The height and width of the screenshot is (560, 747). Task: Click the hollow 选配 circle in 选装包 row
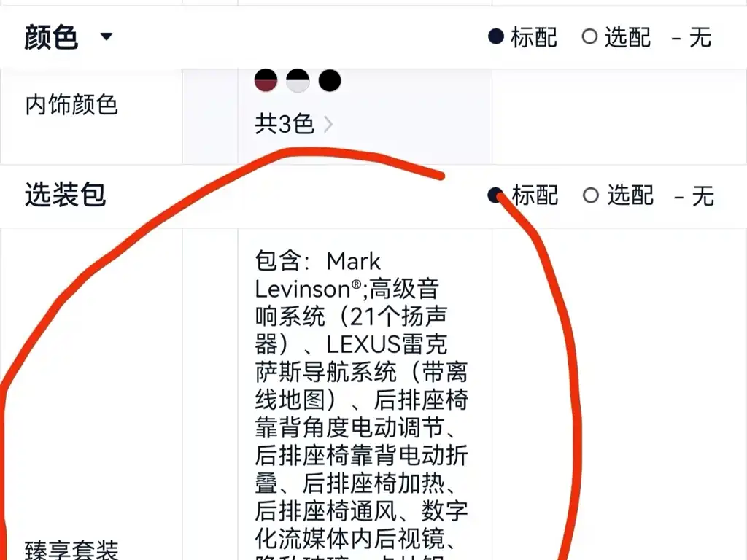click(591, 195)
